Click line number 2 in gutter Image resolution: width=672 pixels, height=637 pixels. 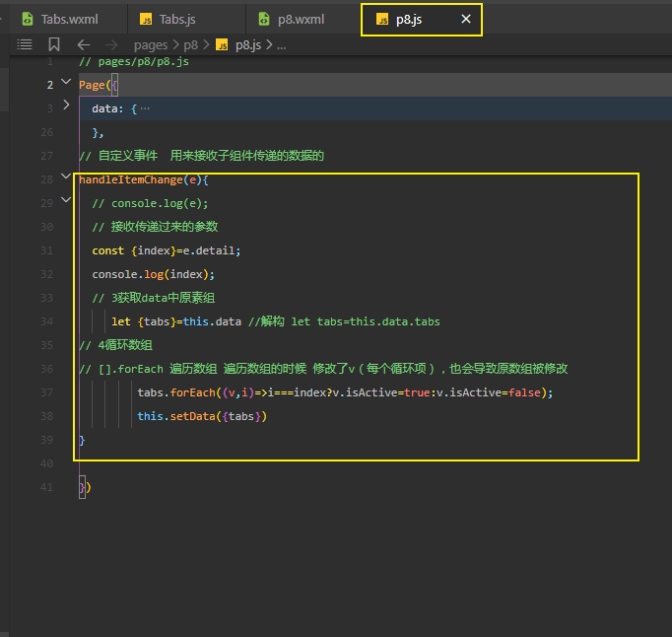[x=50, y=85]
